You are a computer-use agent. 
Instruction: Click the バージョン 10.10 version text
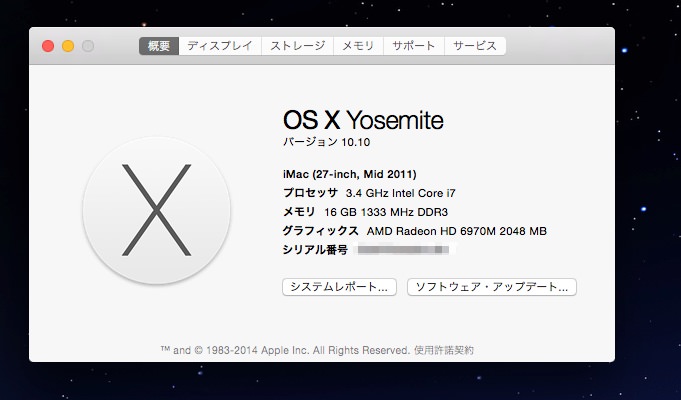(327, 142)
